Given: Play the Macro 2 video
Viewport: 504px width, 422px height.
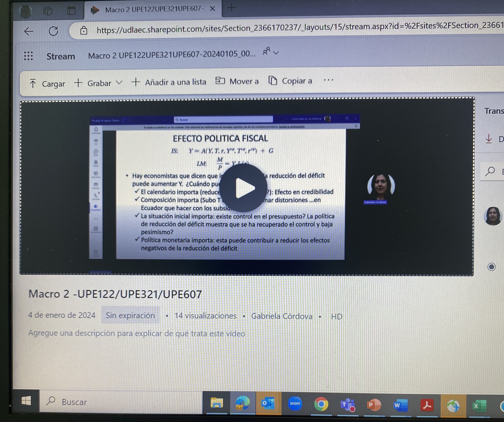Looking at the screenshot, I should pyautogui.click(x=243, y=188).
